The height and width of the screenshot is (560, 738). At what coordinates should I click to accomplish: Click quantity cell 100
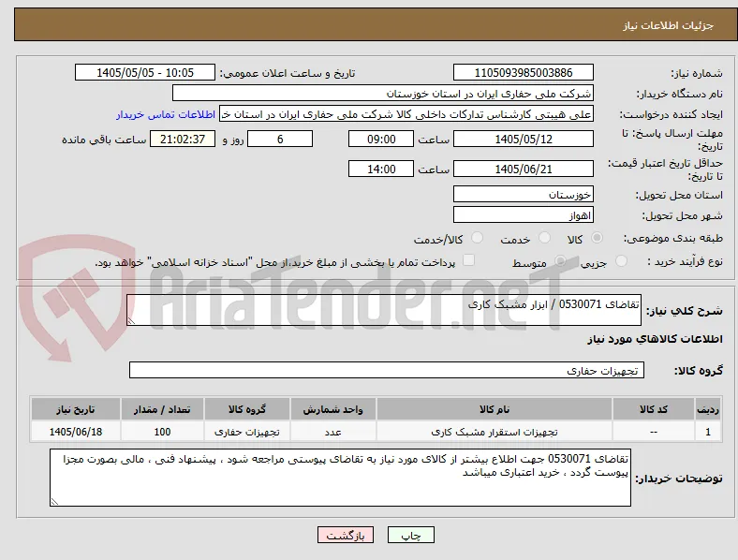click(x=162, y=432)
